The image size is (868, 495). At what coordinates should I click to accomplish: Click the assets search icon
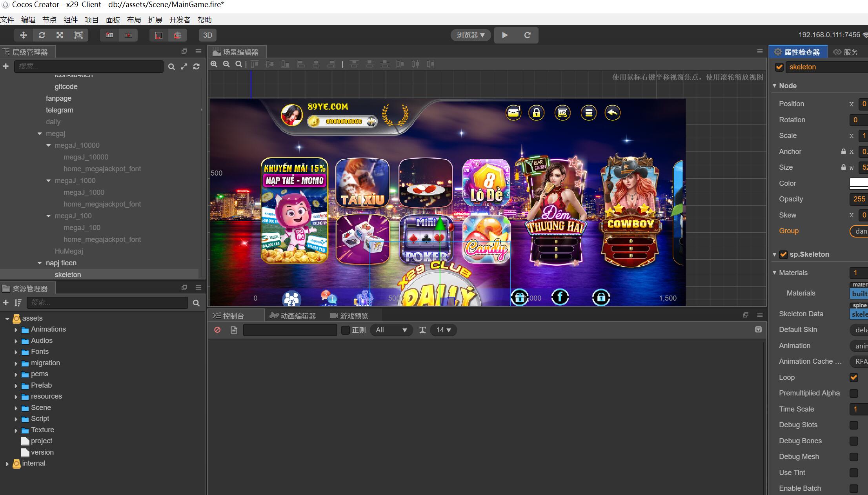[x=197, y=303]
